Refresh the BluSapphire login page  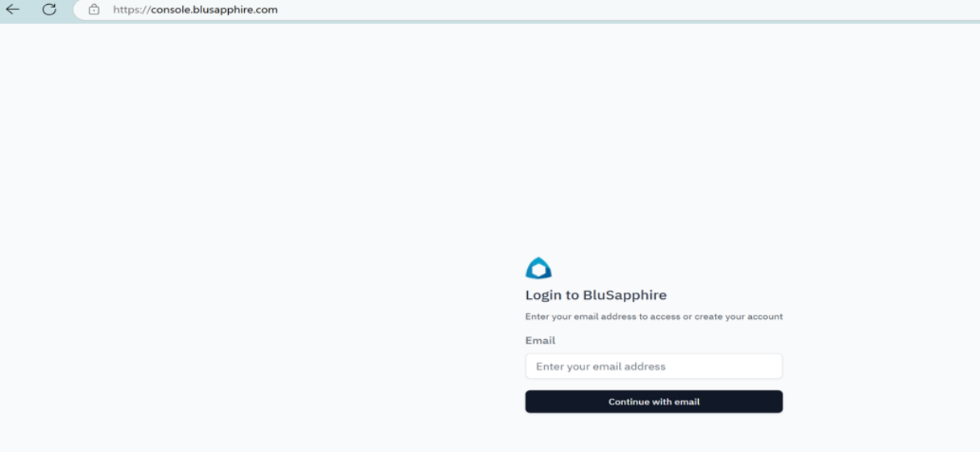(x=49, y=10)
